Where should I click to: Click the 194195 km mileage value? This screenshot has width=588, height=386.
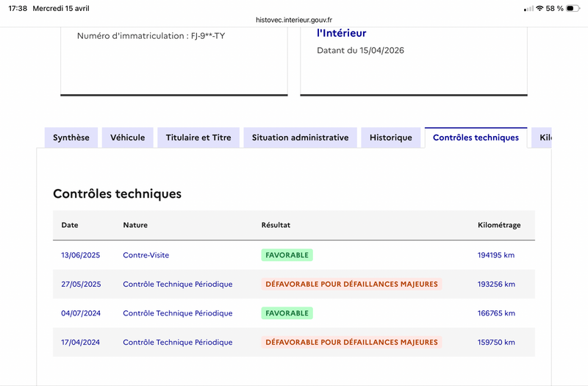point(497,255)
